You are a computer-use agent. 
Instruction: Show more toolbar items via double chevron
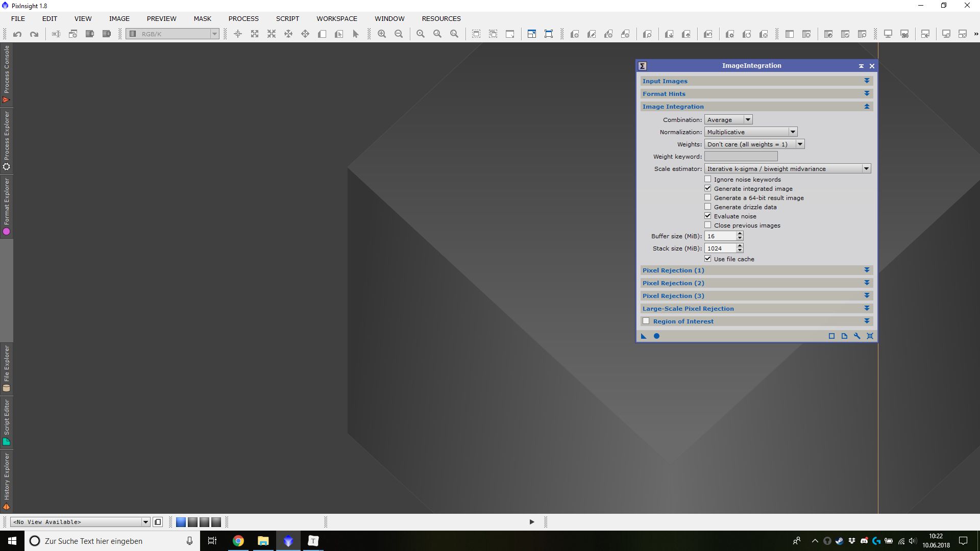point(976,34)
